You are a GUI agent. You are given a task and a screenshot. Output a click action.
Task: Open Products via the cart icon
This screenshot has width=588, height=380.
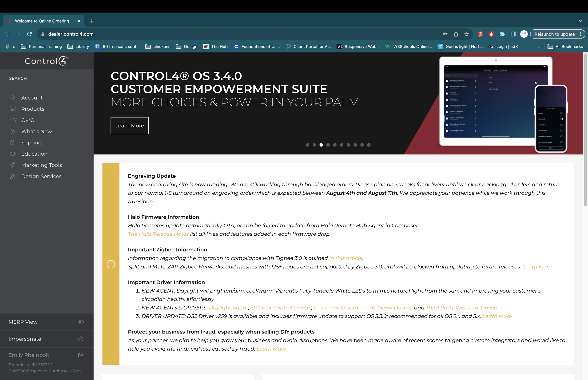13,109
